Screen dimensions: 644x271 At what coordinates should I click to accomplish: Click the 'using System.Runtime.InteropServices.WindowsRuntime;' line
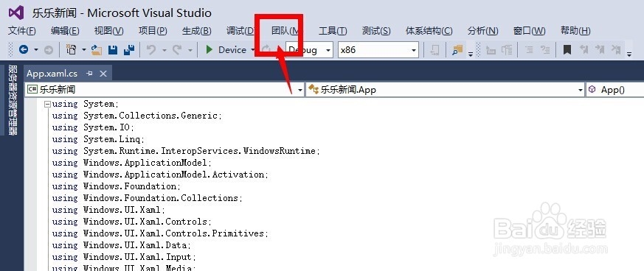pyautogui.click(x=186, y=151)
